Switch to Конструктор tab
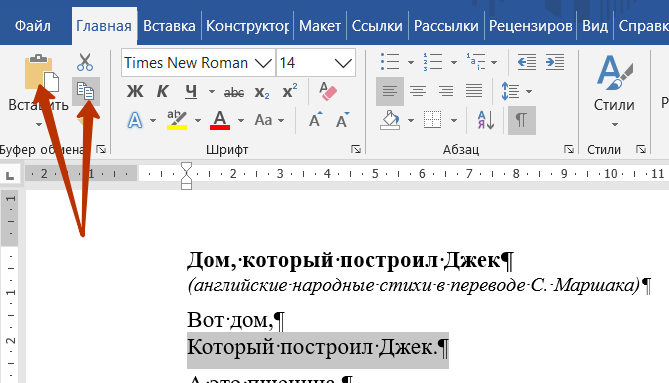 coord(247,26)
